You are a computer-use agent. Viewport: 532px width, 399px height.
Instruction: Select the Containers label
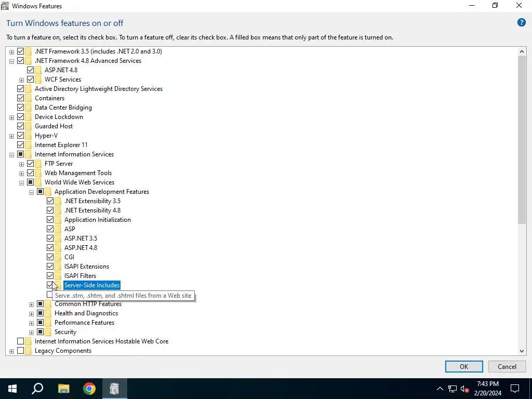[x=49, y=98]
